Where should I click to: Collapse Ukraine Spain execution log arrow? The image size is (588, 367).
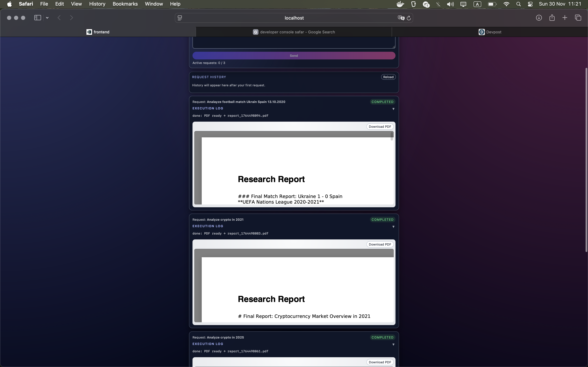click(393, 109)
